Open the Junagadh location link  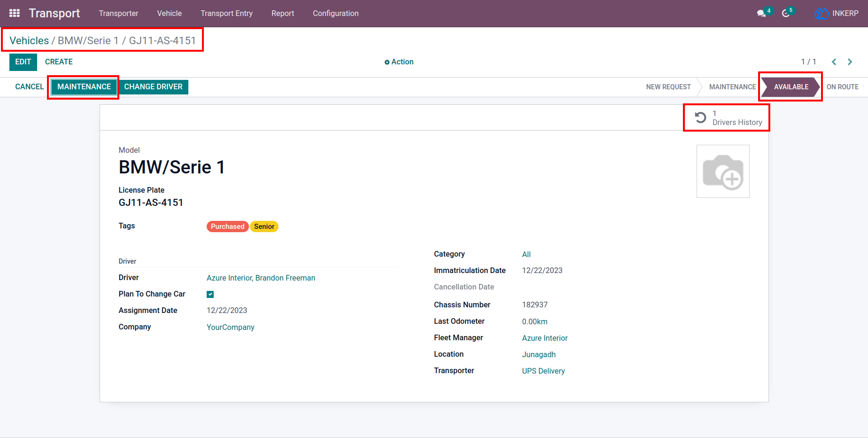(539, 354)
